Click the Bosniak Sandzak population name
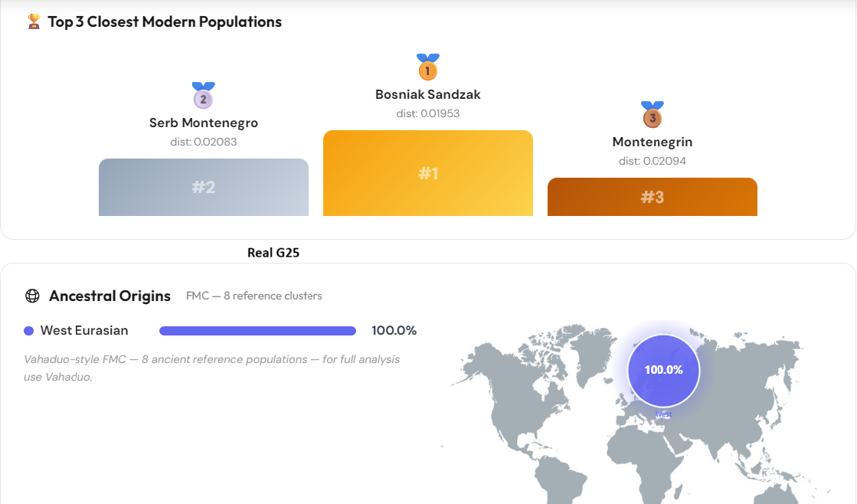This screenshot has height=504, width=857. (x=428, y=94)
